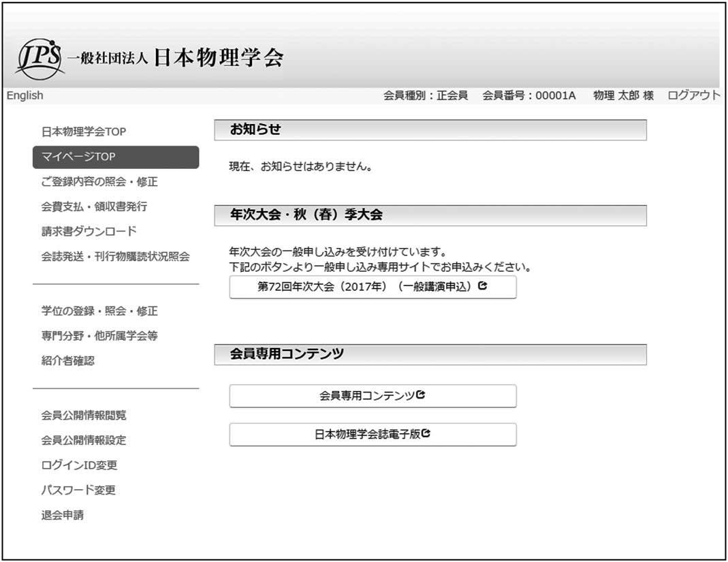The height and width of the screenshot is (562, 728).
Task: Click 会員番号：00001A text
Action: pos(529,95)
